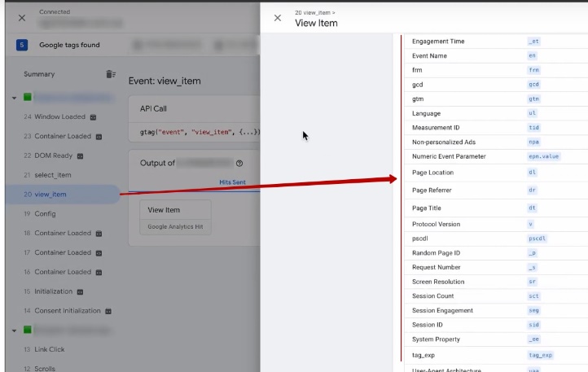This screenshot has width=588, height=372.
Task: Close the View Item detail panel
Action: coord(278,18)
